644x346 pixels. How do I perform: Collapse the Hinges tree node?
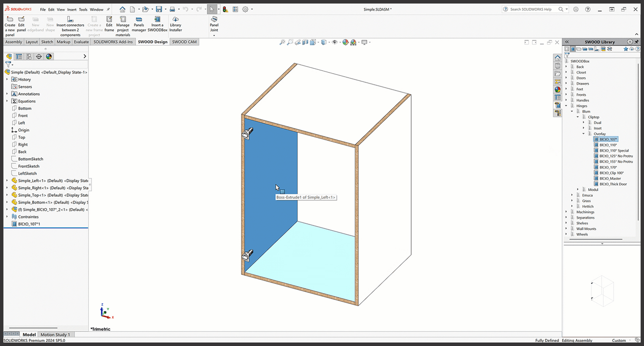tap(565, 105)
